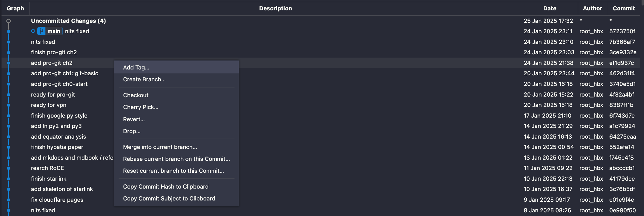Screen dimensions: 644x216
Task: Click the Description column header
Action: tap(275, 9)
